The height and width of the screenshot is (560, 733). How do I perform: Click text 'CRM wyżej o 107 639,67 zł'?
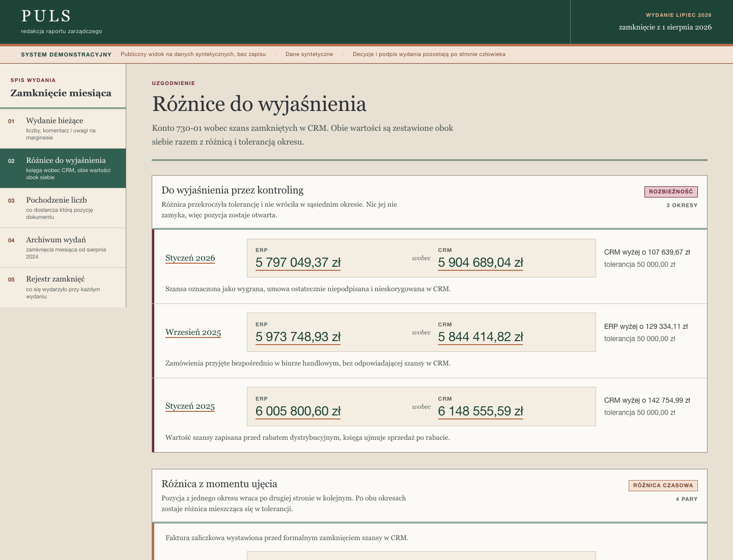647,252
